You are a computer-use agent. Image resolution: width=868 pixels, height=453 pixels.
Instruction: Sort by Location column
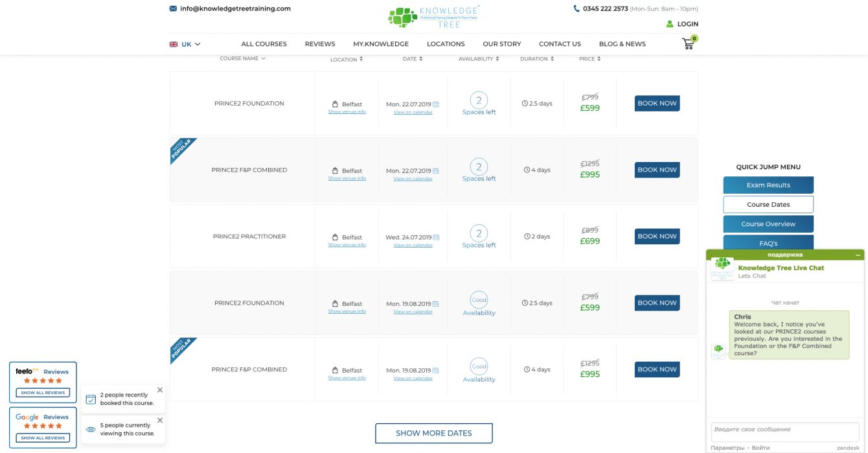(x=347, y=59)
